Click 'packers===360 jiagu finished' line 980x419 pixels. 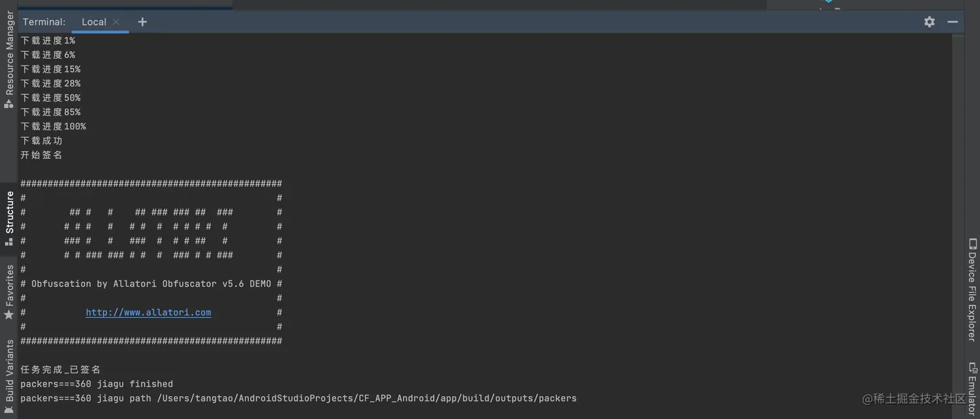(97, 383)
